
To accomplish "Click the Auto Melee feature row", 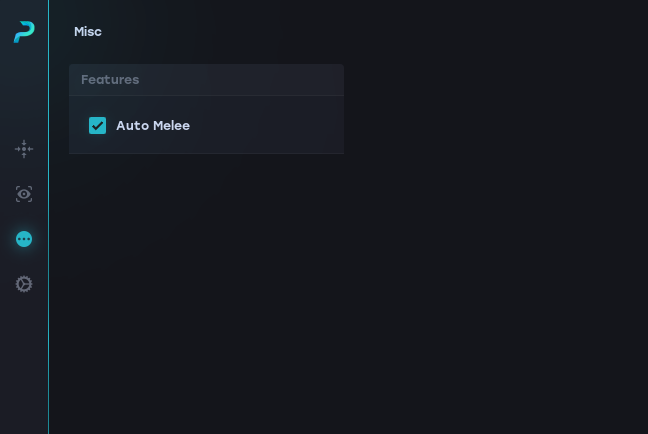I will pyautogui.click(x=250, y=125).
